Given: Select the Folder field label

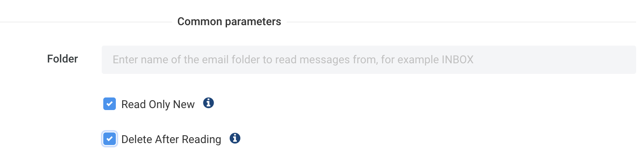Looking at the screenshot, I should click(x=62, y=59).
